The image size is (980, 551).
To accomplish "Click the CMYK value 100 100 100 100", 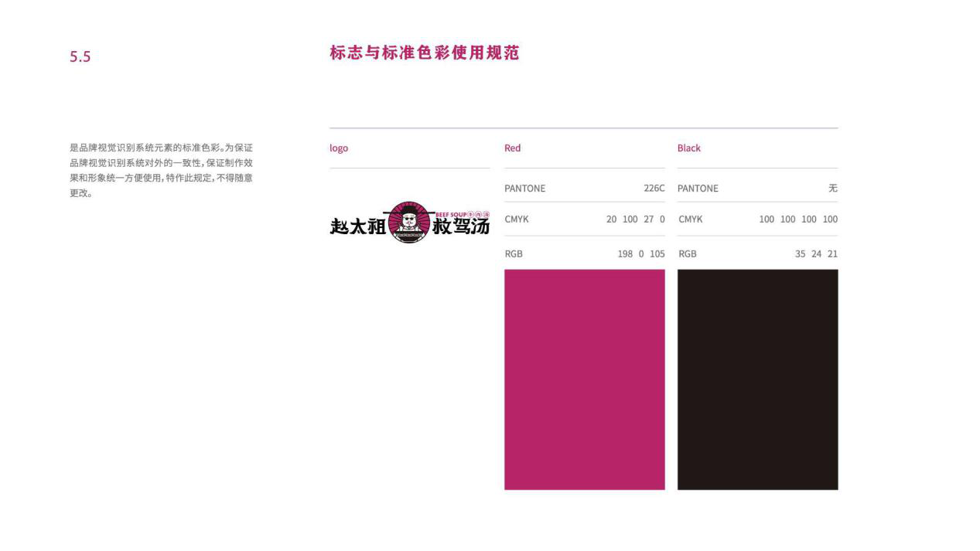I will (797, 219).
